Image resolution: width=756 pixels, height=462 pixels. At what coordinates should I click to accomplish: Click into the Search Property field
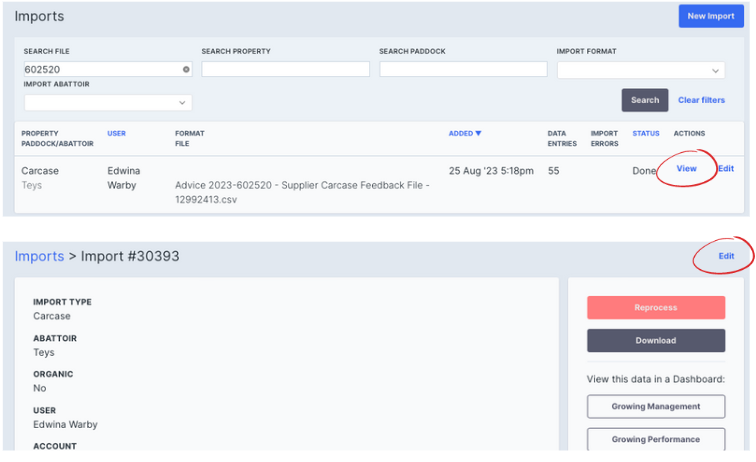click(285, 69)
